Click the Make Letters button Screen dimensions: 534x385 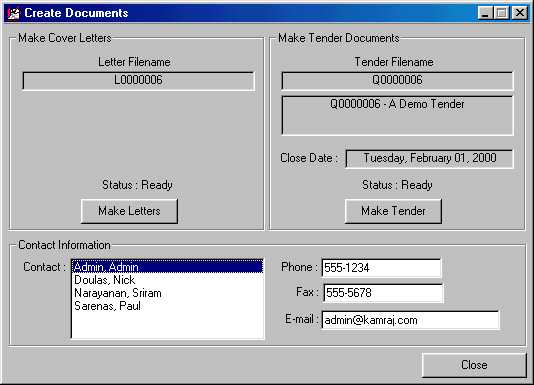coord(129,211)
